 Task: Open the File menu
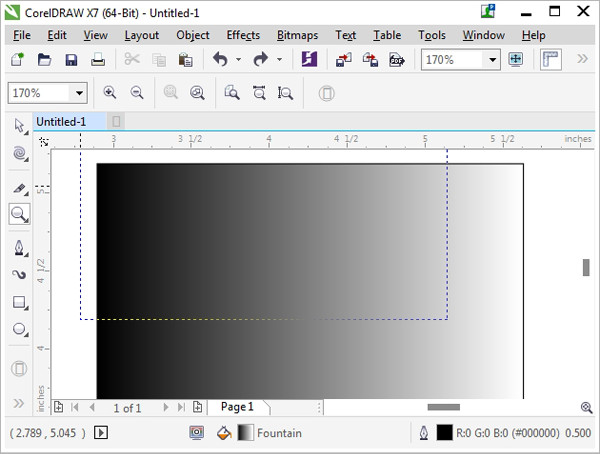tap(22, 35)
